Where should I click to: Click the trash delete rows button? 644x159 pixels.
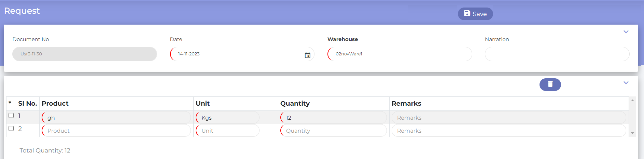pos(550,84)
